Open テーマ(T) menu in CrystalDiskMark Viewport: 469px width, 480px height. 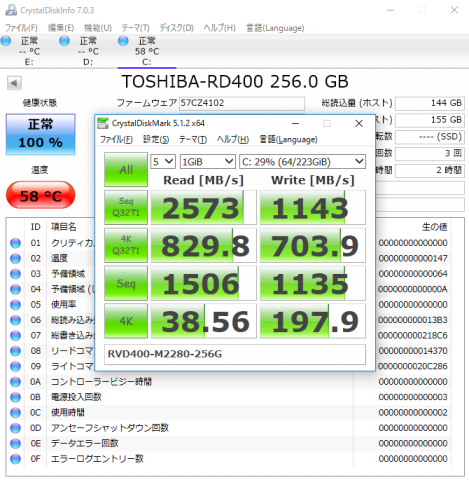click(193, 139)
